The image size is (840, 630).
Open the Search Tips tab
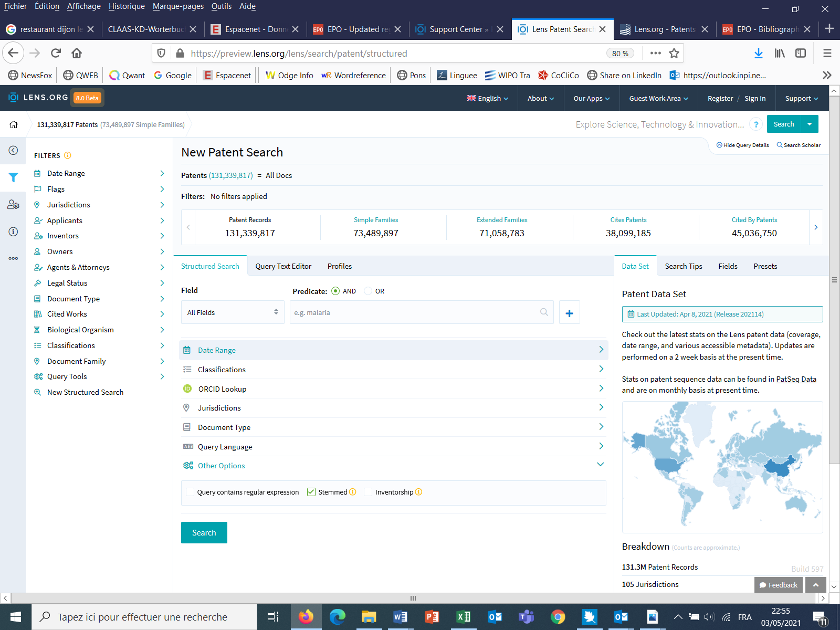pos(683,266)
